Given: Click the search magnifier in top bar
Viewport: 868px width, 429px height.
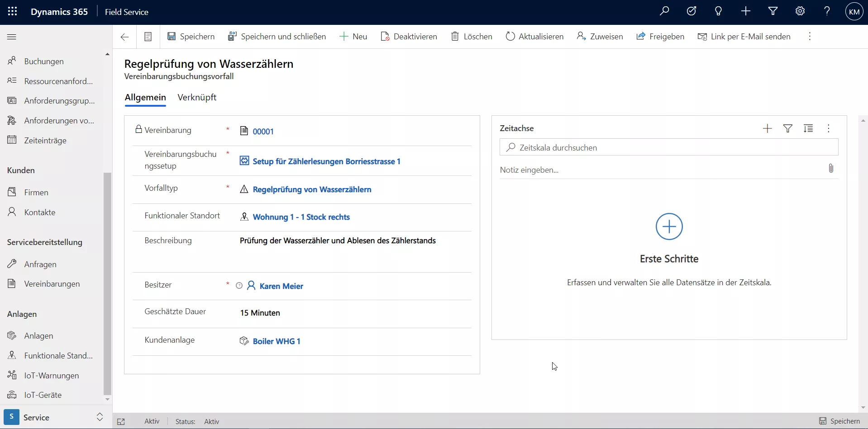Looking at the screenshot, I should [664, 12].
